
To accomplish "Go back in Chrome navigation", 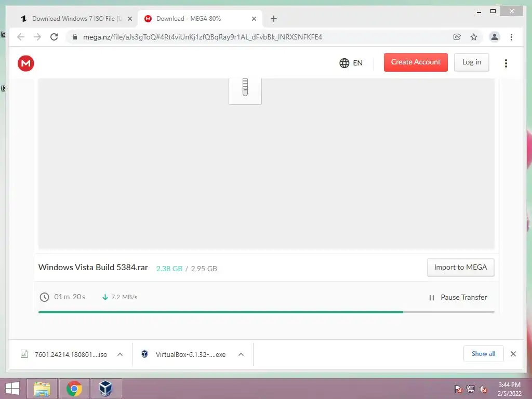I will pyautogui.click(x=21, y=37).
